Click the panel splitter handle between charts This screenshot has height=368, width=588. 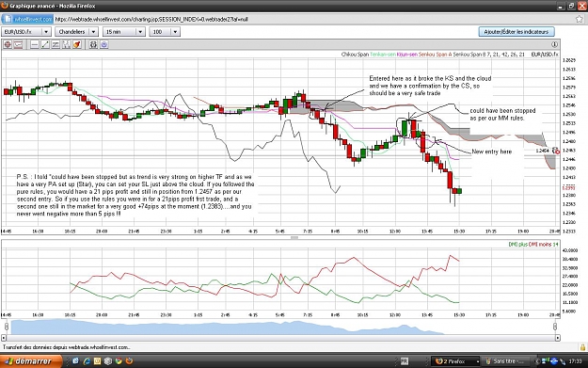click(294, 237)
